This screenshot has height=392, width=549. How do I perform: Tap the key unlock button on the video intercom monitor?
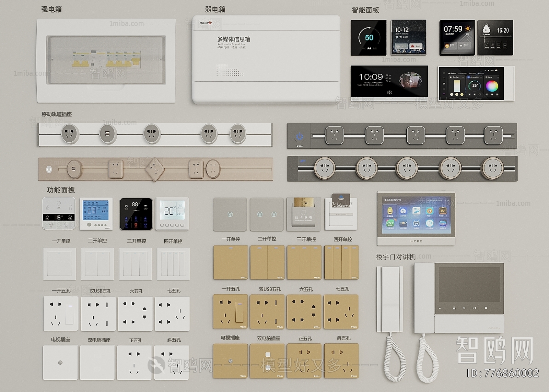point(475,308)
